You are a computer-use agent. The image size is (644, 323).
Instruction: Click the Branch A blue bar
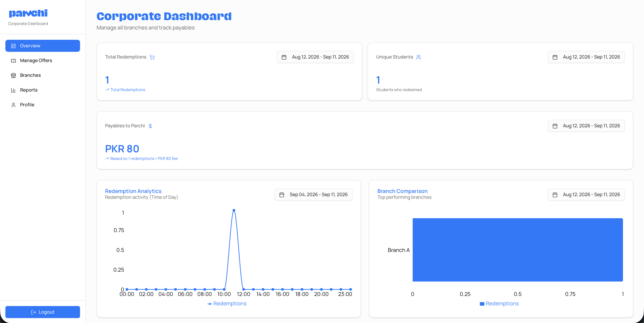pyautogui.click(x=518, y=250)
